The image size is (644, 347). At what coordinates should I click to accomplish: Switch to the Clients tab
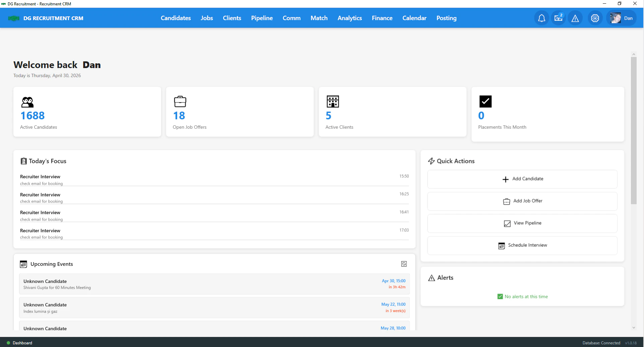click(232, 18)
